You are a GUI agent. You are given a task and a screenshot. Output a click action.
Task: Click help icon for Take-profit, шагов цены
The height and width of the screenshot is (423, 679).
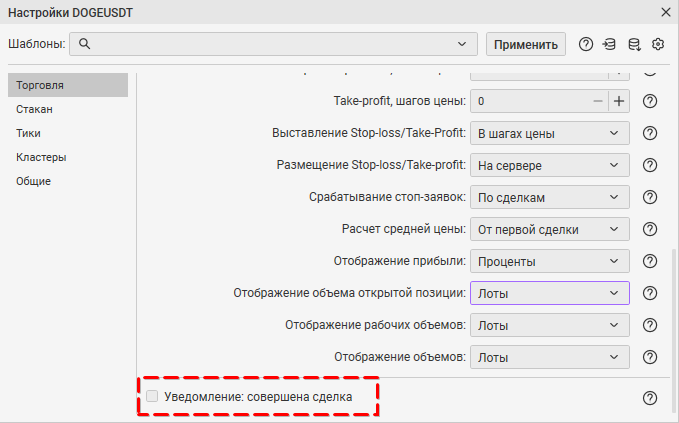pyautogui.click(x=649, y=101)
